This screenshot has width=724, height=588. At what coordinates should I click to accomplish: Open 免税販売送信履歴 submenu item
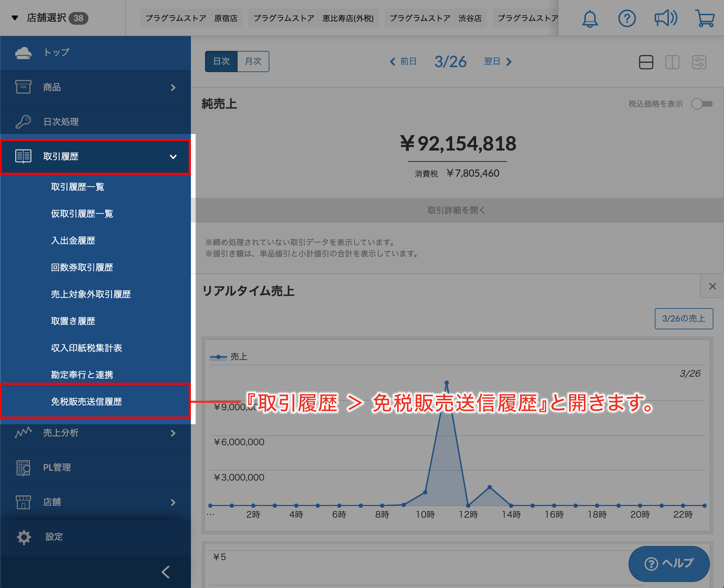point(86,401)
